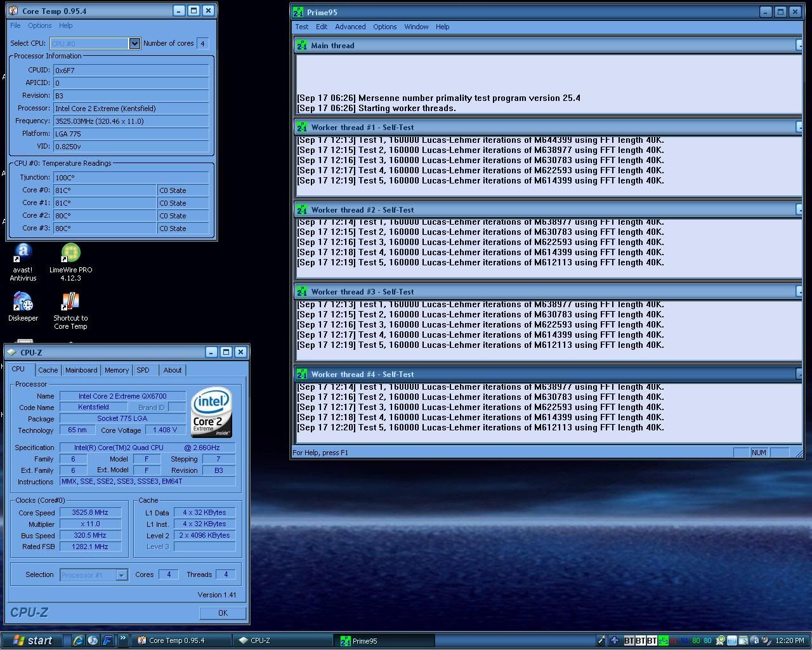Click the Worker thread #2 window icon
This screenshot has height=650, width=812.
pos(302,209)
